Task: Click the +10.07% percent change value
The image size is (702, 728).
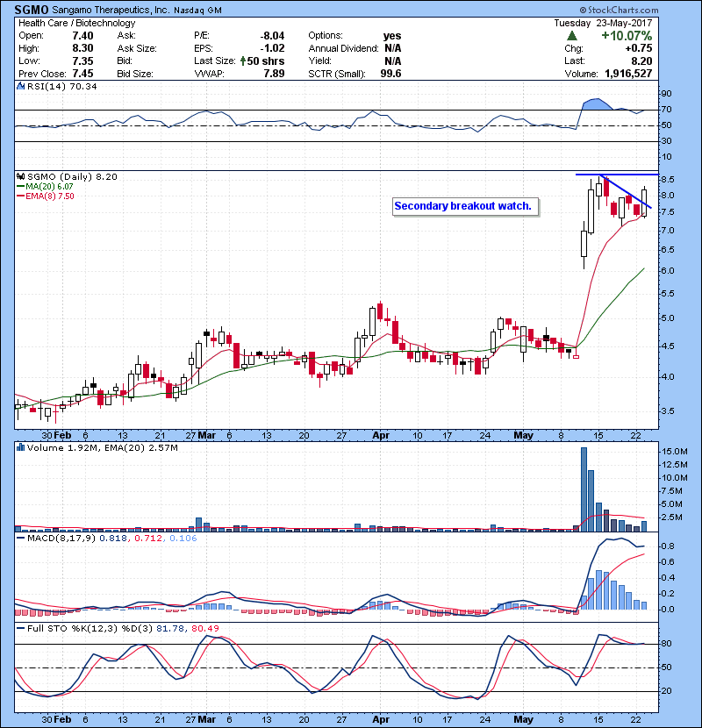Action: click(627, 36)
